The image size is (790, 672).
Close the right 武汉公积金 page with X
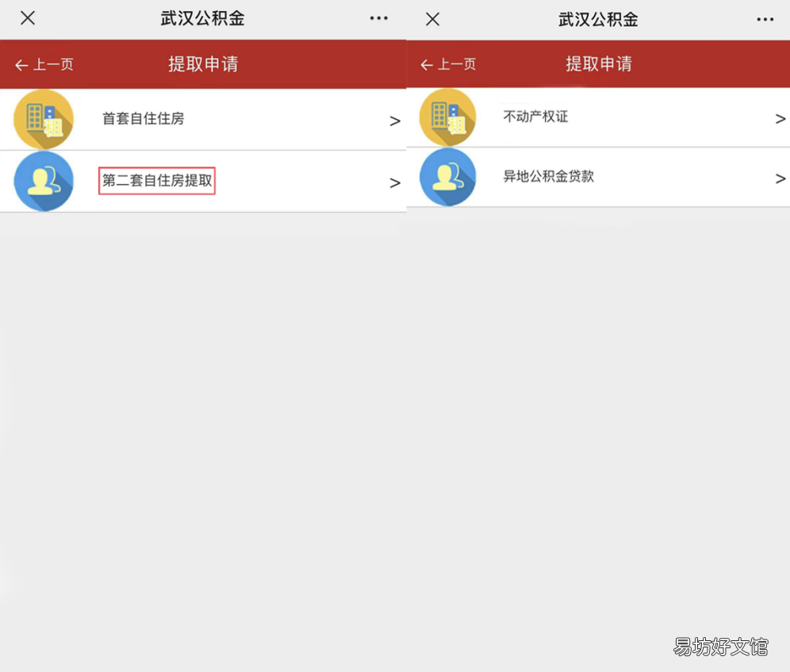pyautogui.click(x=432, y=19)
